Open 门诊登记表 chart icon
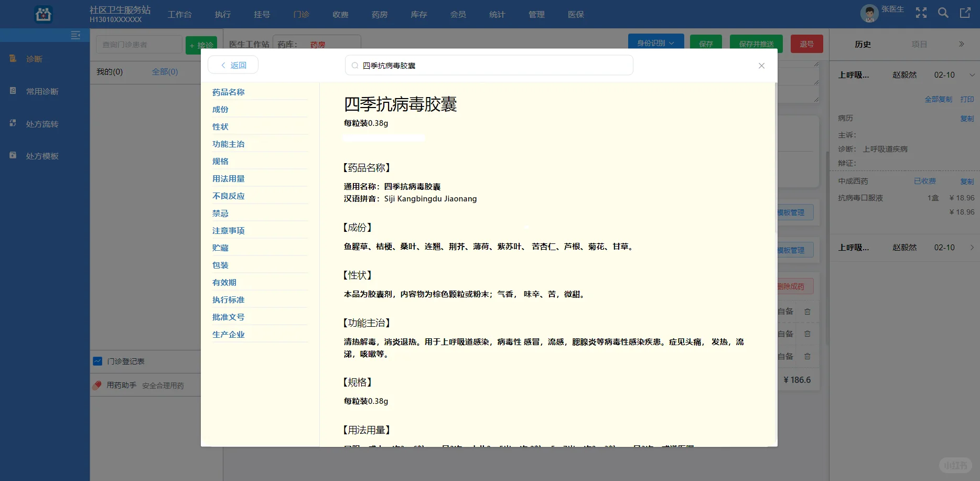This screenshot has width=980, height=481. point(97,361)
